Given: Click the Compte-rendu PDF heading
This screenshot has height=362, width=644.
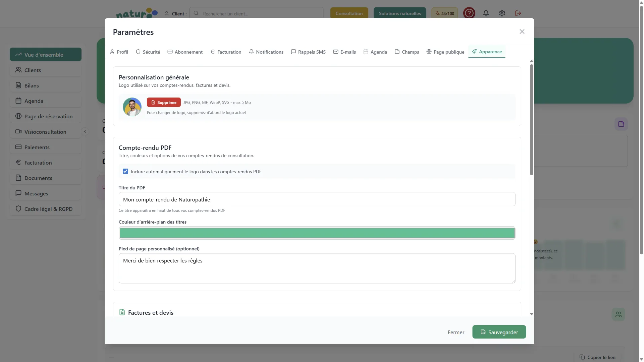Looking at the screenshot, I should (145, 147).
